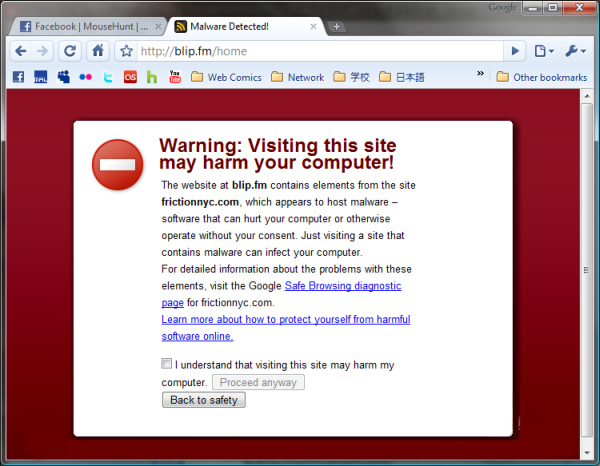Screen dimensions: 600x466
Task: Open the Safe Browsing diagnostic page link
Action: (343, 286)
